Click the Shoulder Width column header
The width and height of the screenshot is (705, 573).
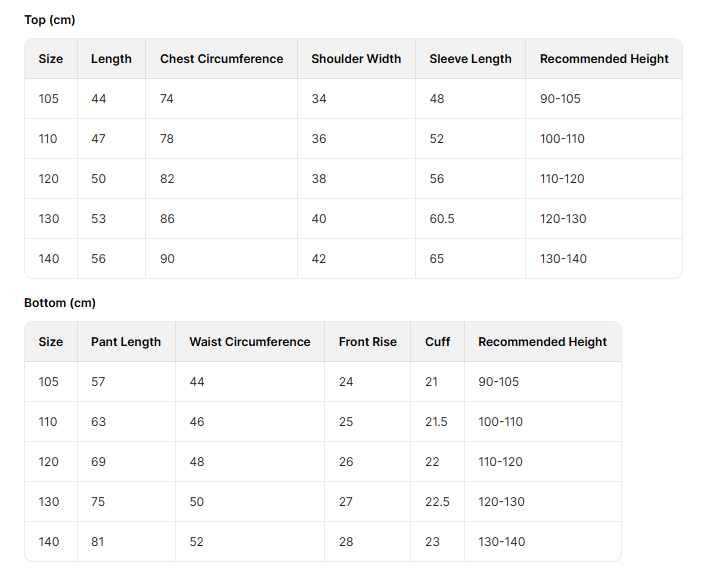pos(356,59)
